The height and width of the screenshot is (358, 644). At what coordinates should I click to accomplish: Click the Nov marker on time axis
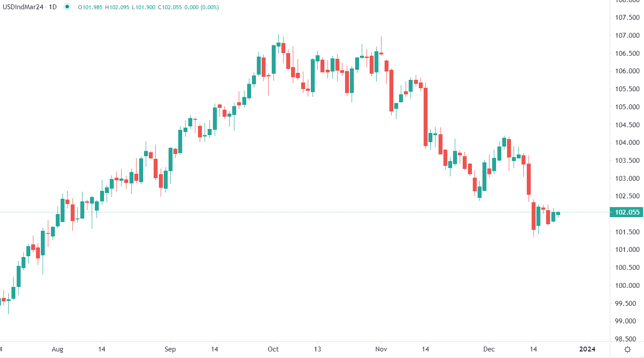[x=381, y=349]
